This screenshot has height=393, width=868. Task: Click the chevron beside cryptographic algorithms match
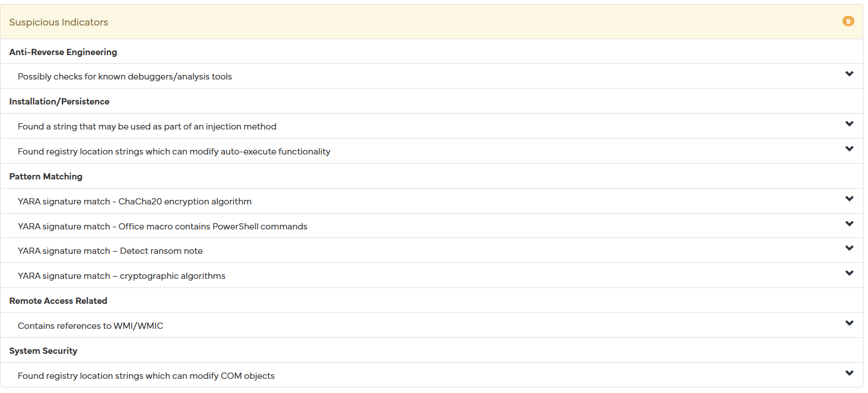(849, 273)
